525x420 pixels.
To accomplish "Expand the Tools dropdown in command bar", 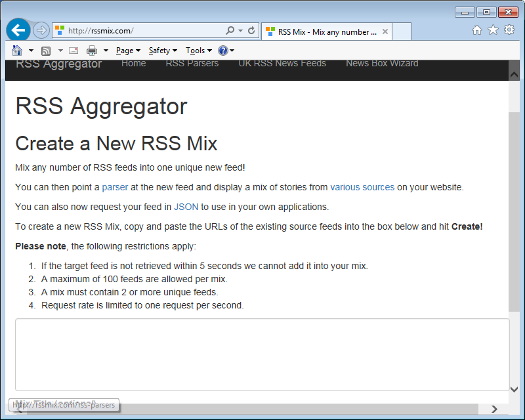I will [198, 51].
